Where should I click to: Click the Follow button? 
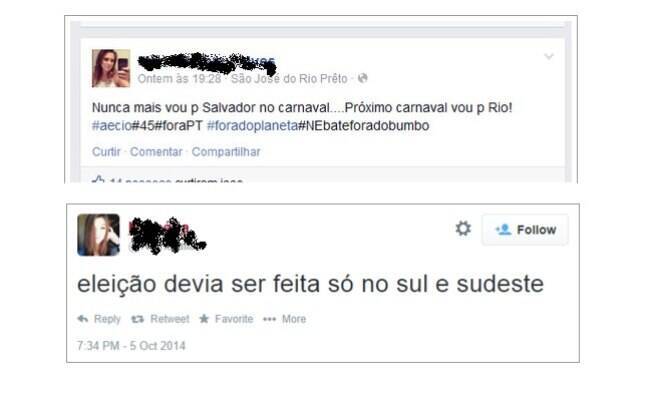525,230
